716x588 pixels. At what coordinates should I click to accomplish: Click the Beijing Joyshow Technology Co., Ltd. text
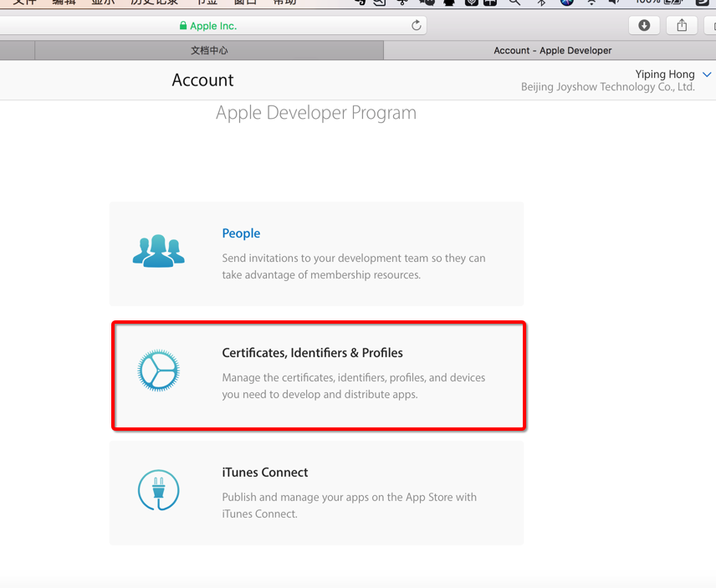(x=608, y=87)
